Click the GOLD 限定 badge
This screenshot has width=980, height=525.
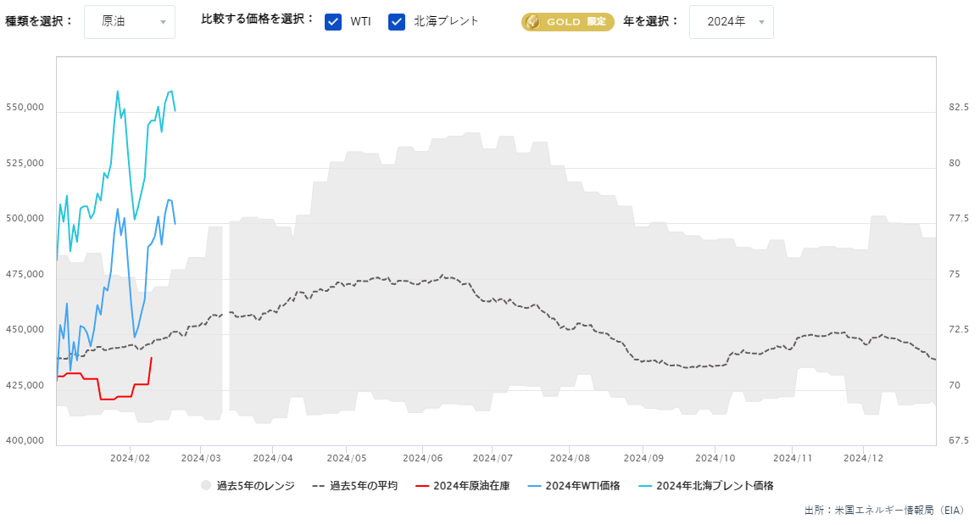click(566, 22)
